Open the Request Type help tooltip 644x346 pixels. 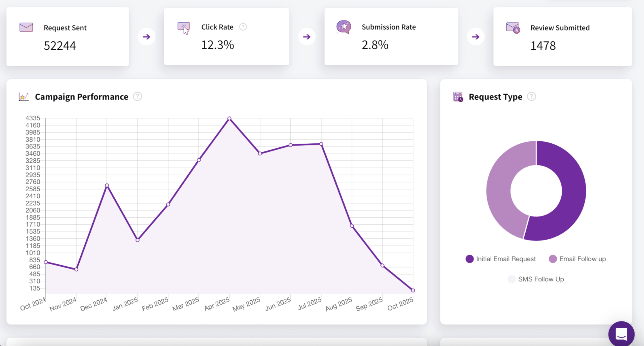point(532,97)
